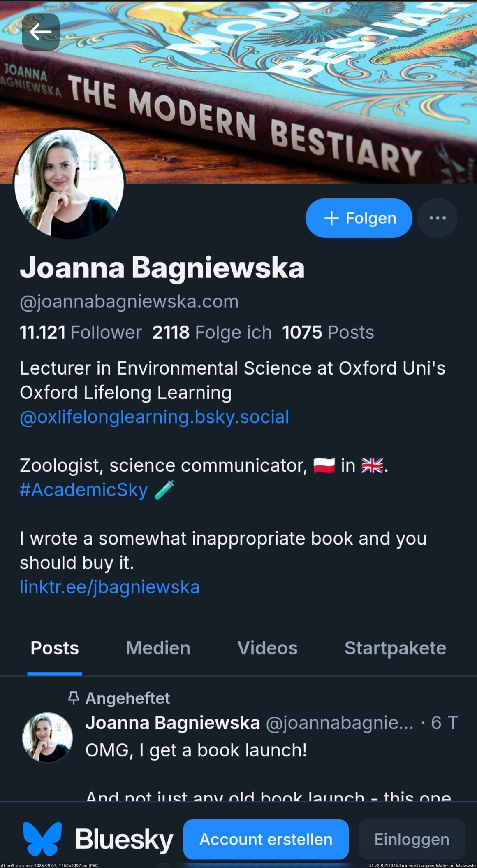Viewport: 477px width, 868px height.
Task: Switch to the Medien tab
Action: (158, 648)
